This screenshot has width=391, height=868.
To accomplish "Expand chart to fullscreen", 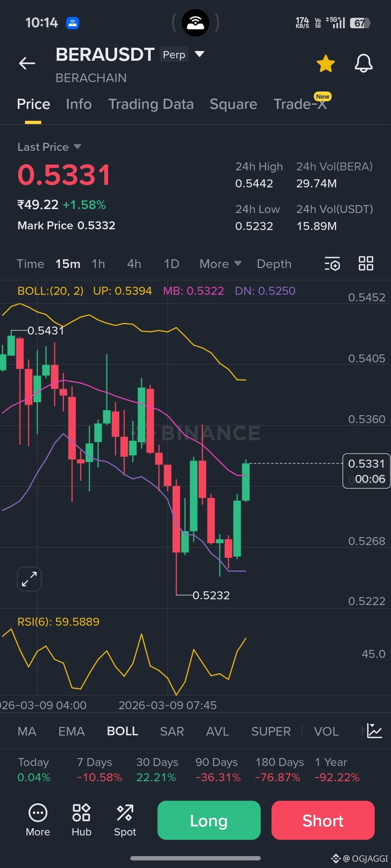I will click(29, 579).
